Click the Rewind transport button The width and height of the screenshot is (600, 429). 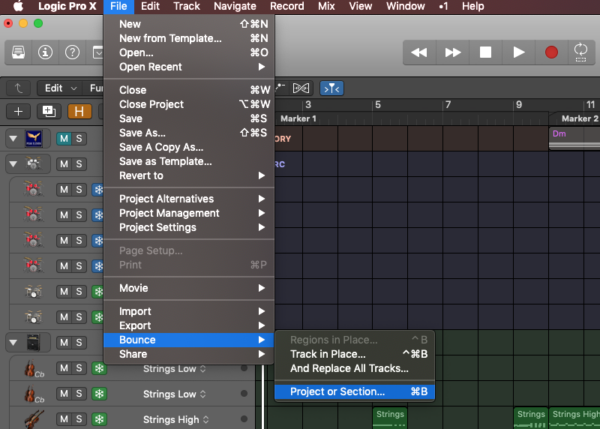[419, 52]
